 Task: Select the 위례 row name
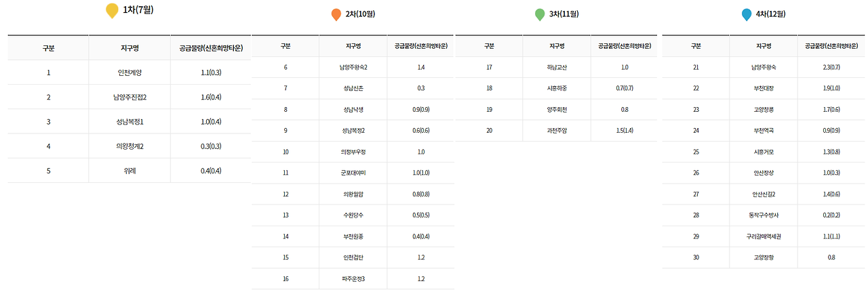pos(129,171)
